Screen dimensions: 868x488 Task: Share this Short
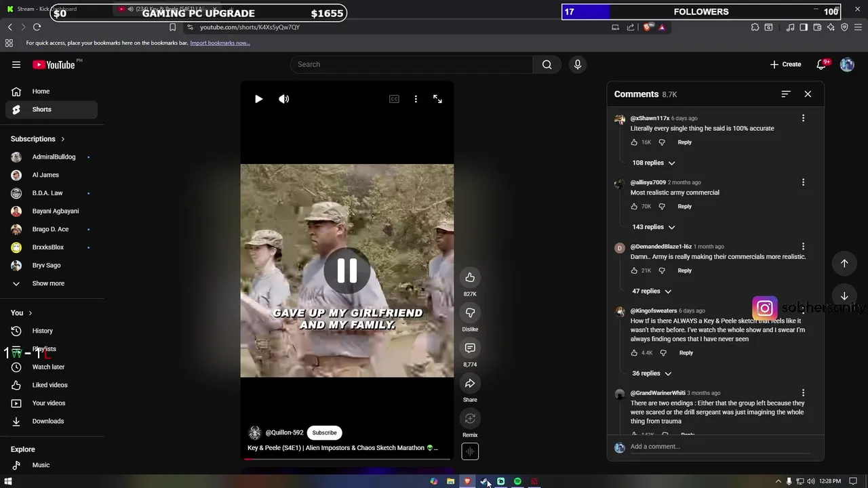coord(470,383)
